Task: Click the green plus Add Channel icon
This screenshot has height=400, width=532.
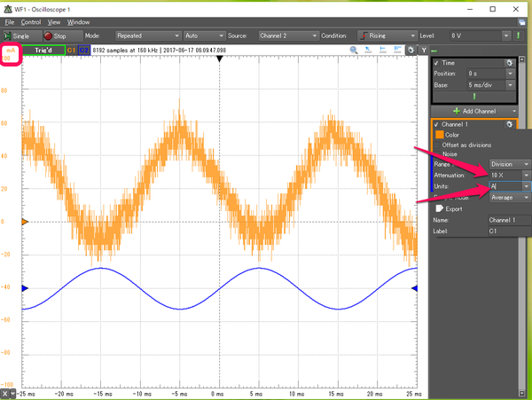Action: (x=456, y=110)
